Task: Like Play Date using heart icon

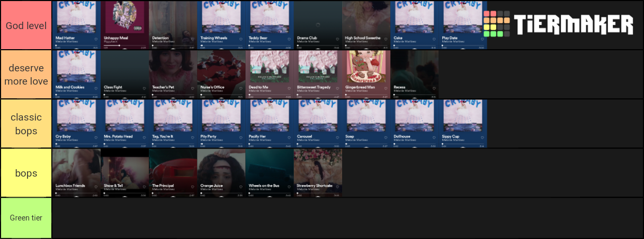Action: pos(482,39)
